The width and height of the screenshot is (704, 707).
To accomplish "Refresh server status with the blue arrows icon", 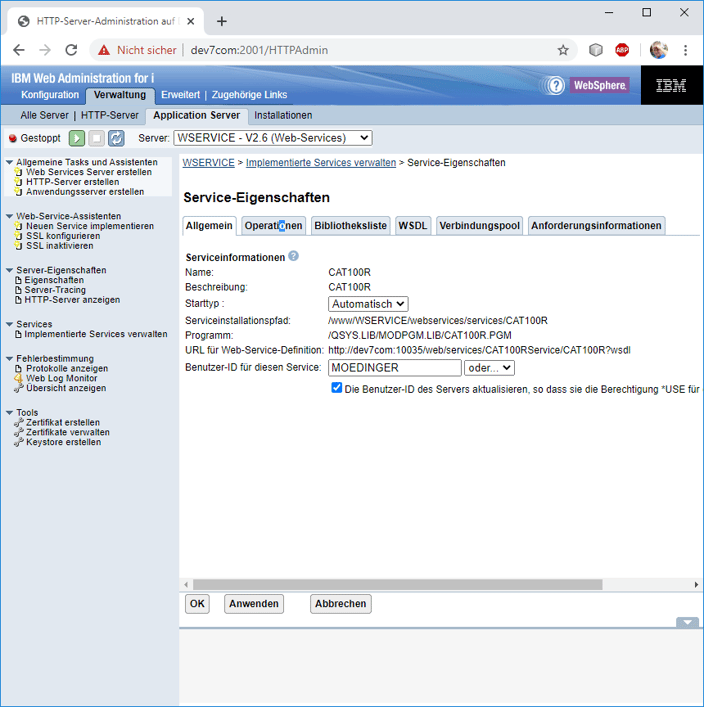I will coord(116,138).
